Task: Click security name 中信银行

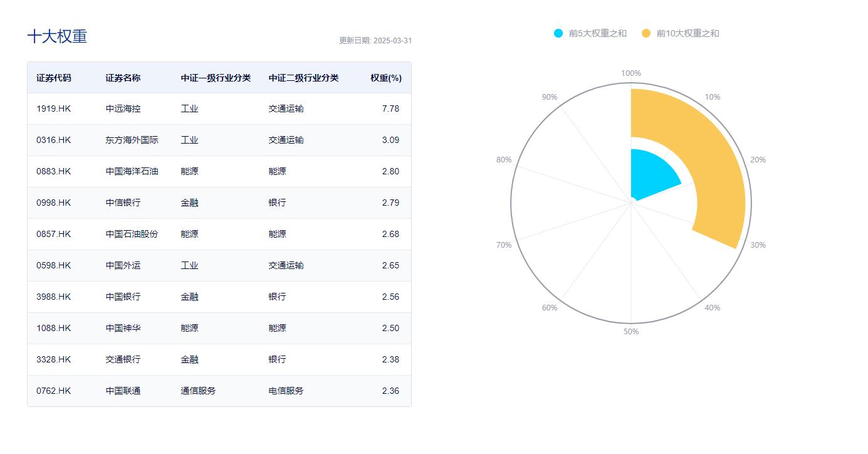Action: coord(123,203)
